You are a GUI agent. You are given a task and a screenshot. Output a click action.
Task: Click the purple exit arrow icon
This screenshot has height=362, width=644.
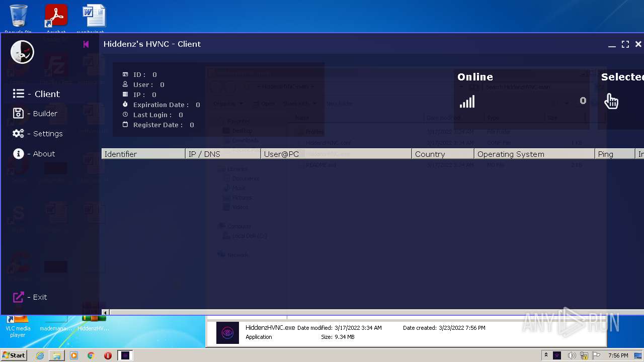(x=18, y=297)
